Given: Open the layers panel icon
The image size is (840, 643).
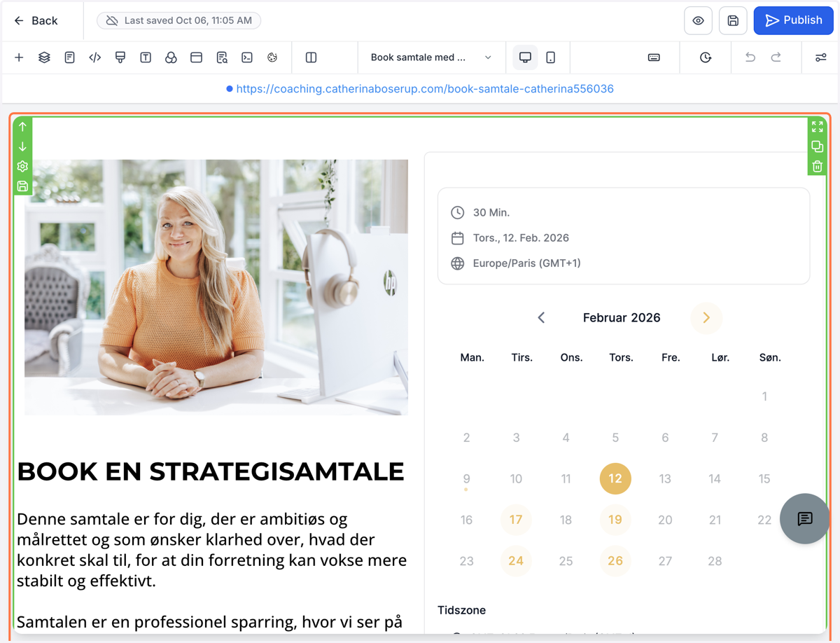Looking at the screenshot, I should (x=44, y=57).
